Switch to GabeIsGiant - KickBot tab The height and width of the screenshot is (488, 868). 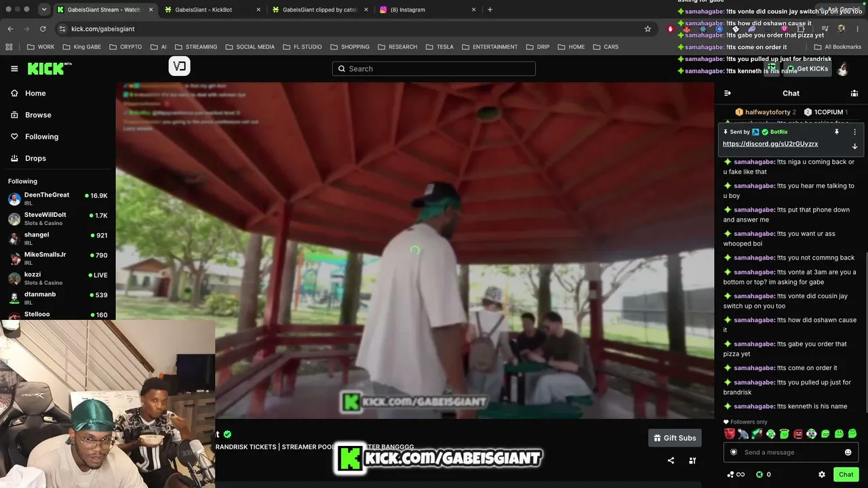[x=211, y=9]
